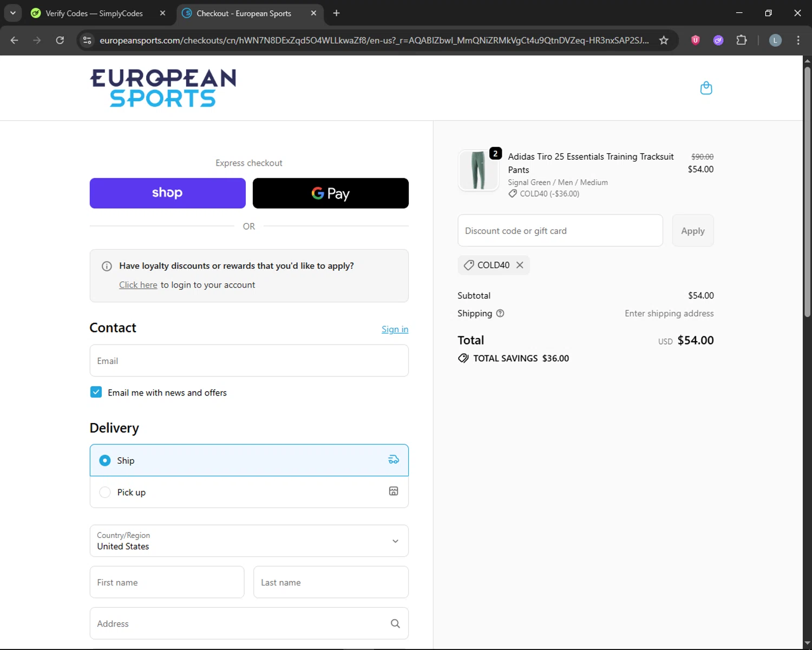Pay with Google Pay button
Image resolution: width=812 pixels, height=650 pixels.
pyautogui.click(x=331, y=193)
